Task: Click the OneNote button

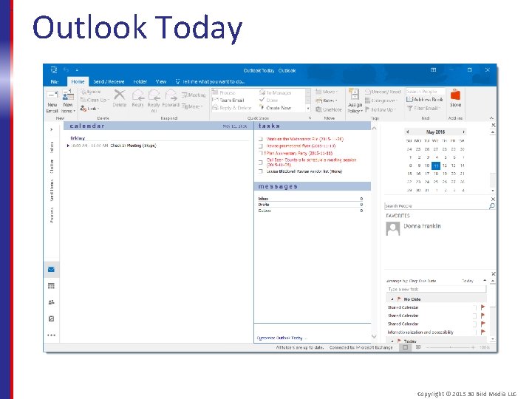Action: pyautogui.click(x=328, y=109)
